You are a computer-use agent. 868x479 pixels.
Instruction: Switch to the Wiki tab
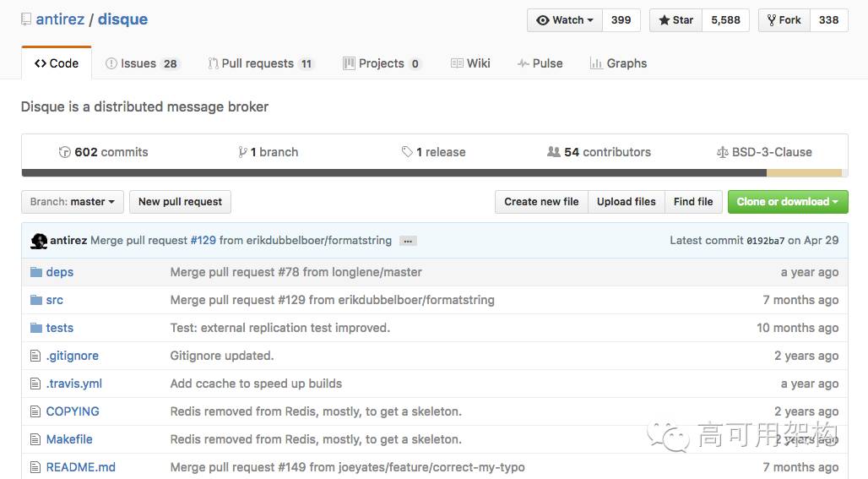coord(470,63)
